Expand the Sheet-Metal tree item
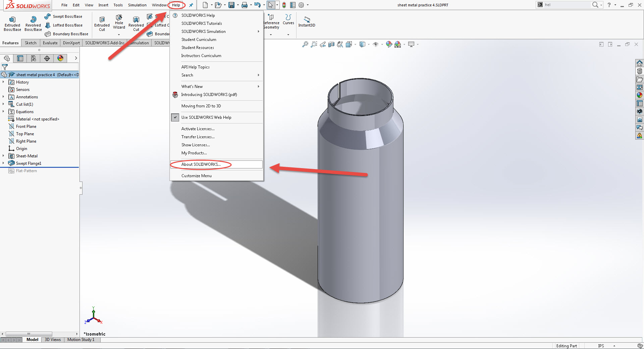Image resolution: width=644 pixels, height=349 pixels. 4,156
